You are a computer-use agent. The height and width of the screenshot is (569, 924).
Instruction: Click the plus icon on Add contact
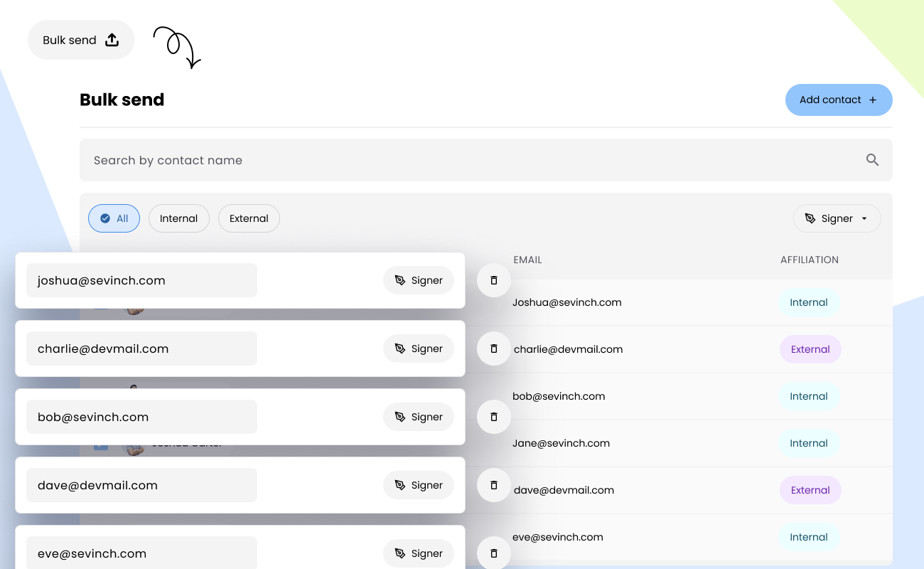873,100
